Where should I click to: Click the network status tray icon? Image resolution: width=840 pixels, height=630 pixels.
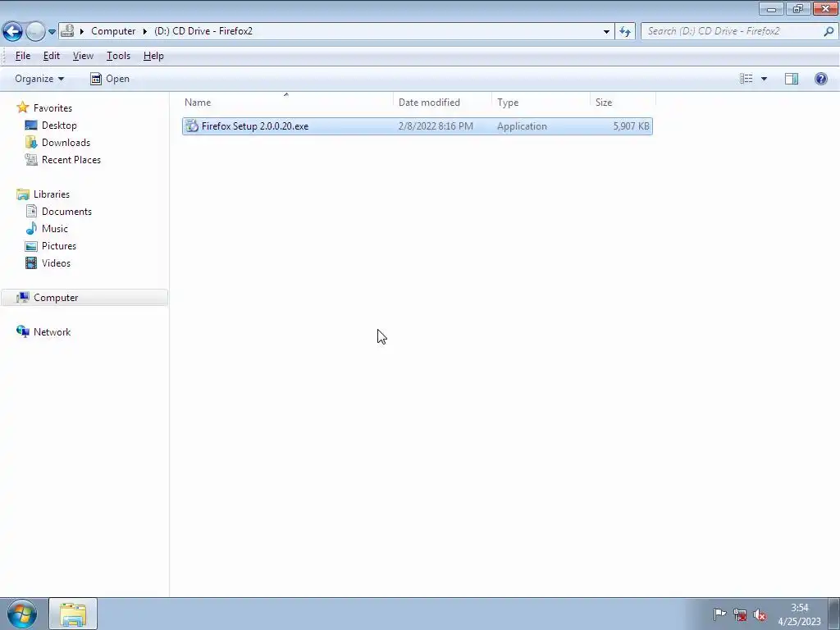740,614
